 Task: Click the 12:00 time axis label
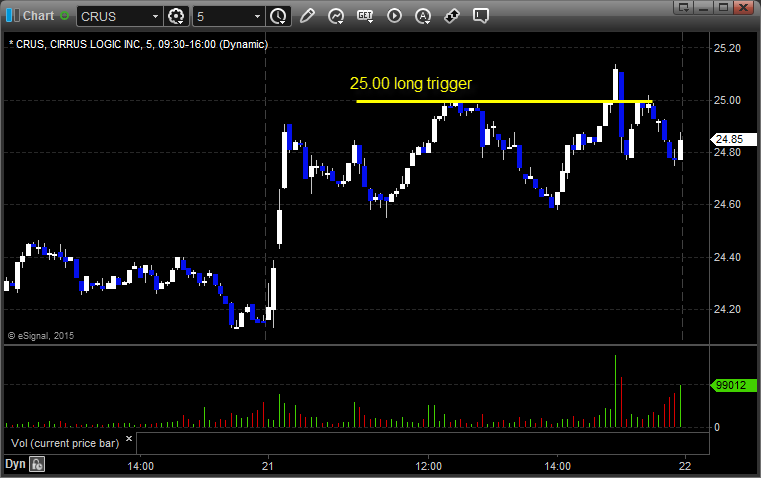pos(429,466)
